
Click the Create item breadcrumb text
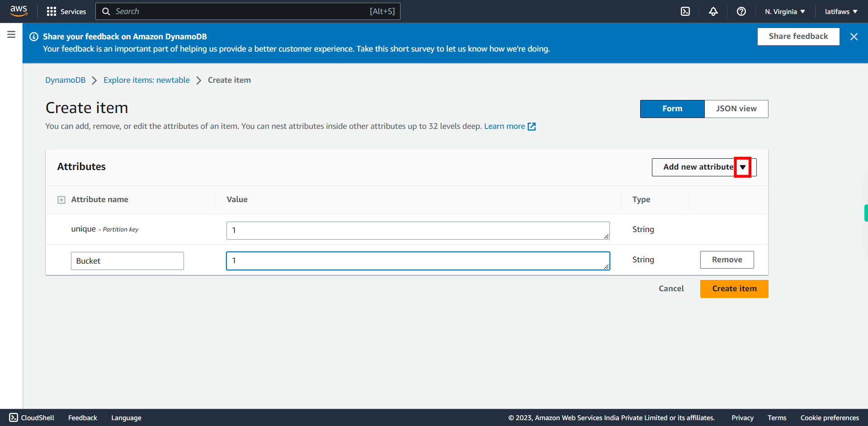[229, 80]
